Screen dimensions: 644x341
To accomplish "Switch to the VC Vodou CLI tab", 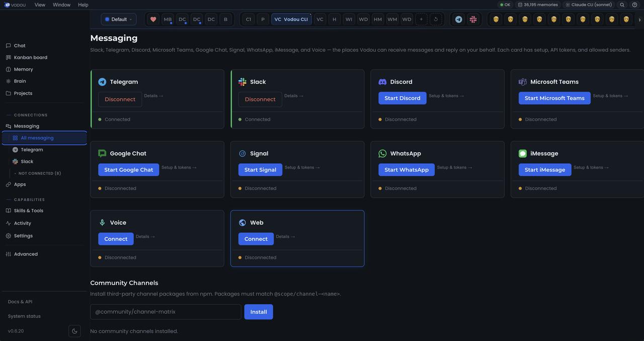I will (291, 19).
